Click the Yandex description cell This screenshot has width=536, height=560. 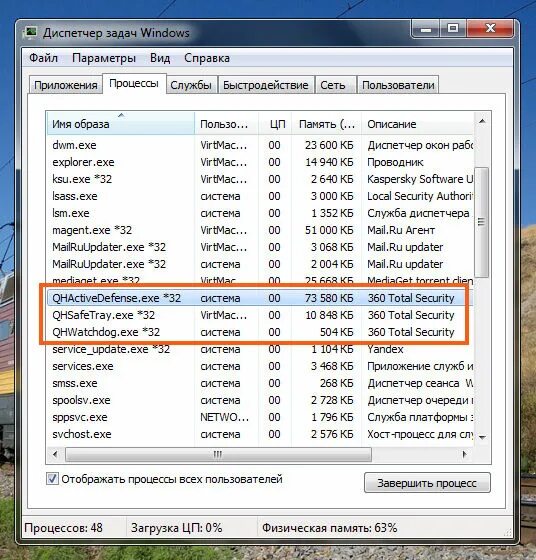(x=385, y=349)
